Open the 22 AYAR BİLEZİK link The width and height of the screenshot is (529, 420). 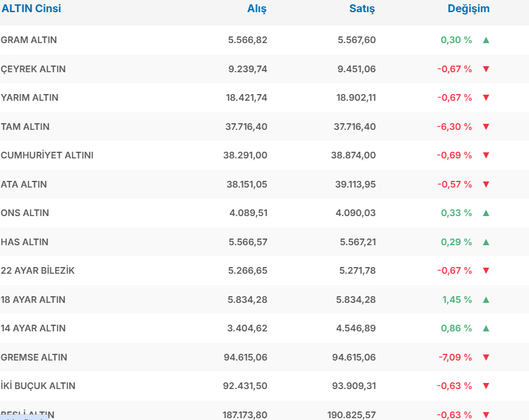(38, 271)
